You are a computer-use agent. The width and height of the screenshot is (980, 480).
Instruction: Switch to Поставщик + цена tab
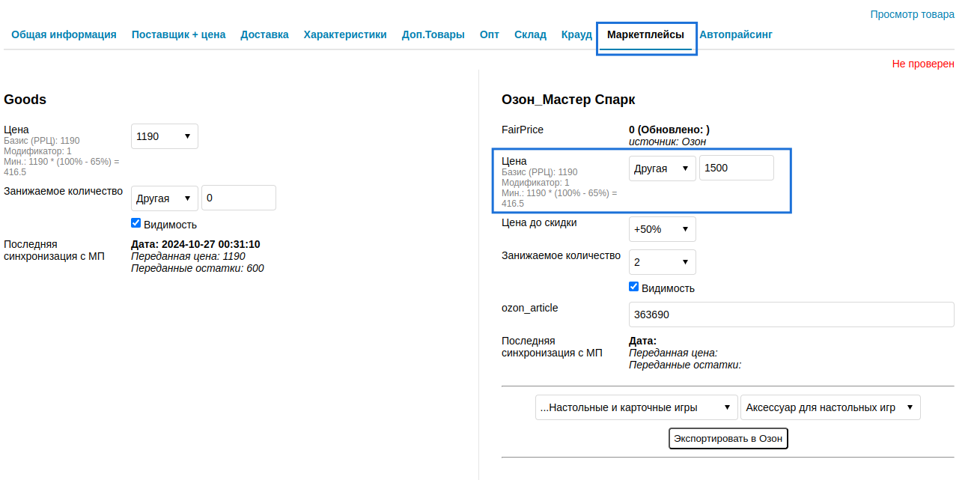pyautogui.click(x=178, y=34)
